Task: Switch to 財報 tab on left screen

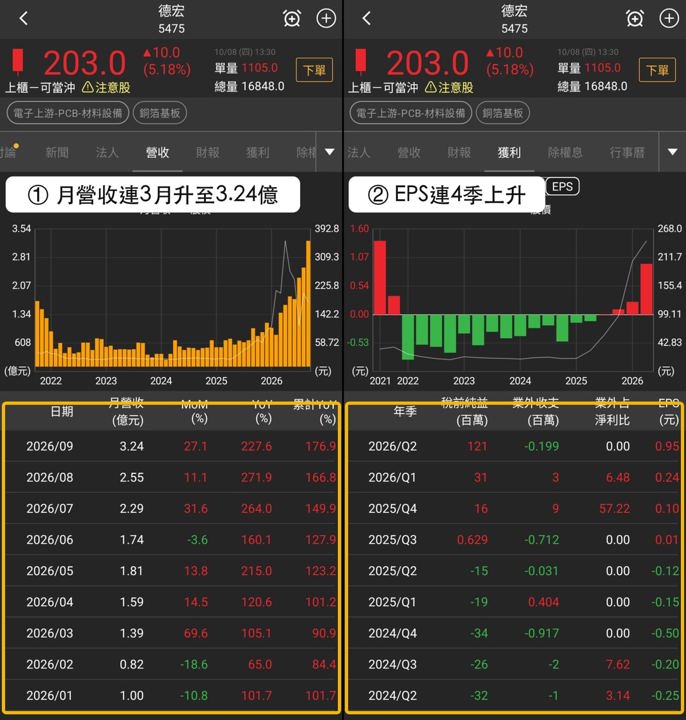Action: pyautogui.click(x=208, y=152)
